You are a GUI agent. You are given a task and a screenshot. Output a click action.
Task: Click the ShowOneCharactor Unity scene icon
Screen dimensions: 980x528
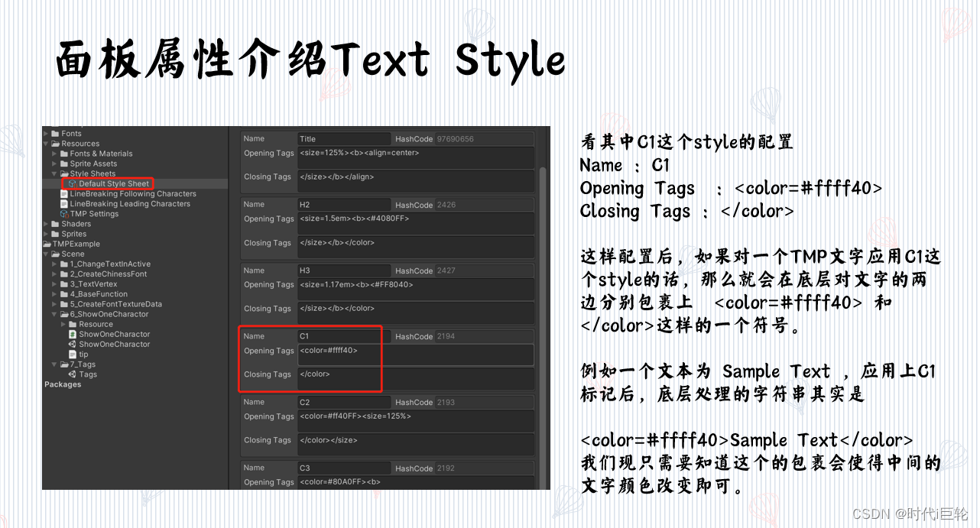pos(73,345)
